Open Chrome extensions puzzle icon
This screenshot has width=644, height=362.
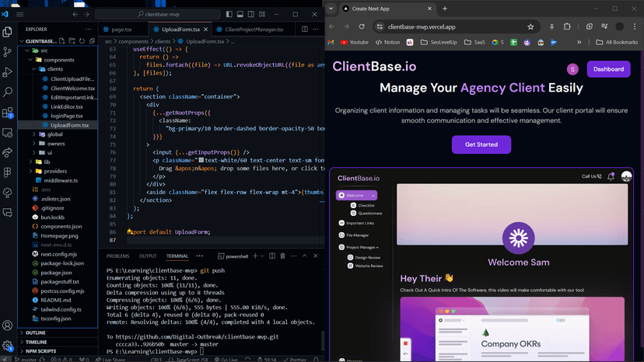567,26
